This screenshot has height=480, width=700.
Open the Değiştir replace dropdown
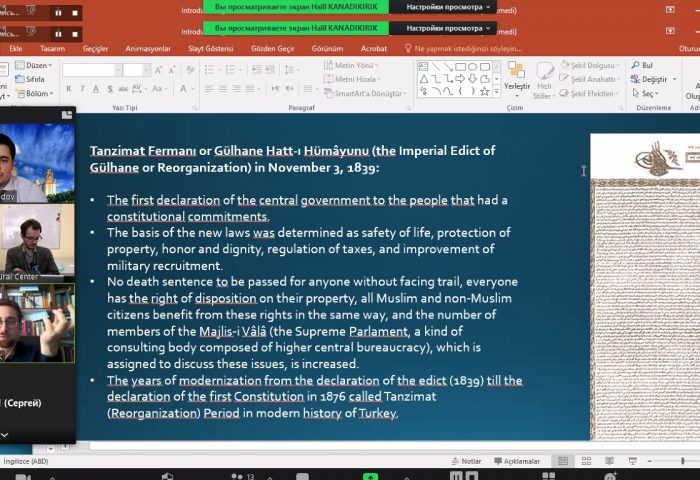tap(652, 79)
